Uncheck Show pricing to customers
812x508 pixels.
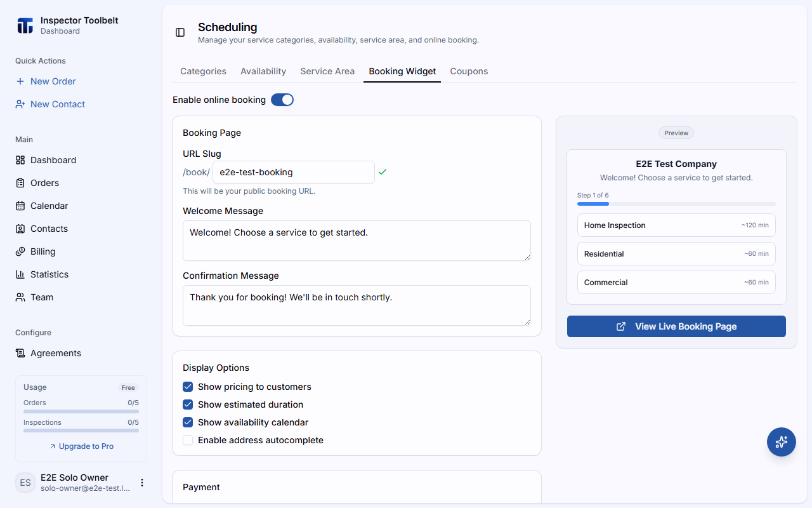click(x=188, y=387)
